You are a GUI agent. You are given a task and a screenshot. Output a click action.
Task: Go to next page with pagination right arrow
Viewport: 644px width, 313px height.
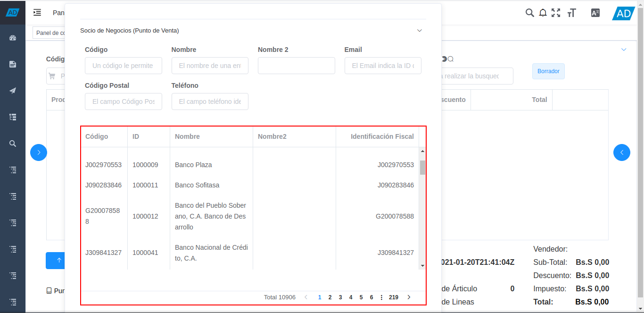(409, 297)
